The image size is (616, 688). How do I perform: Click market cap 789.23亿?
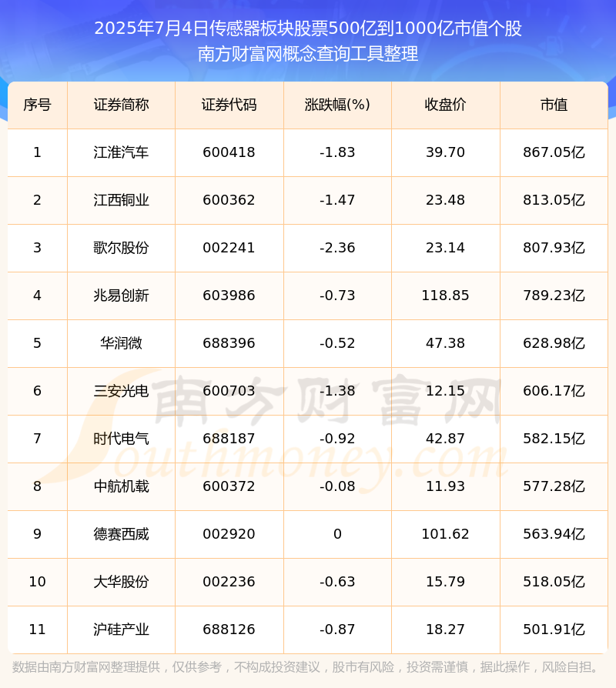[554, 296]
